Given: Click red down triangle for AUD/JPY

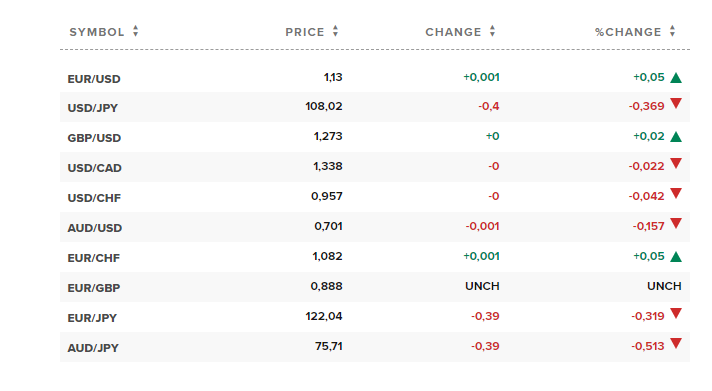Looking at the screenshot, I should click(x=676, y=343).
